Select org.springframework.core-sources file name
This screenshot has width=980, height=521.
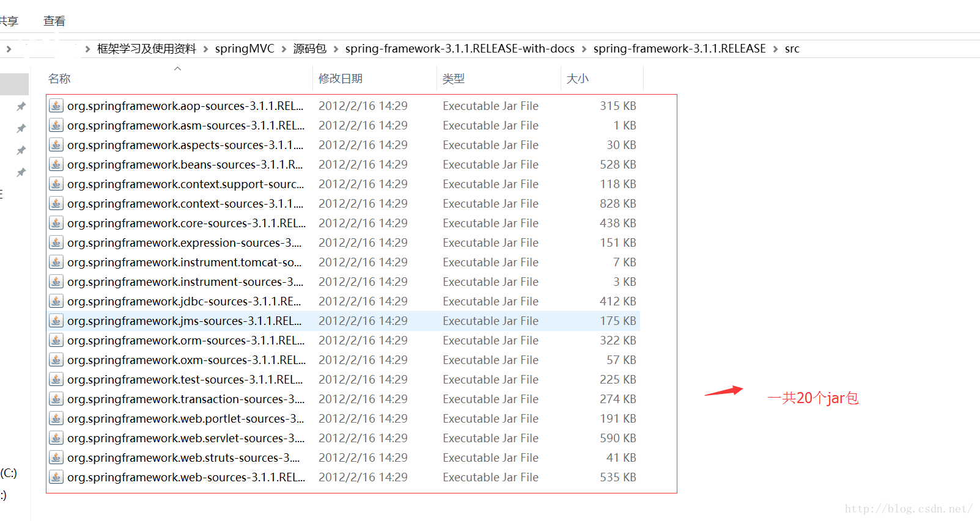click(x=186, y=223)
